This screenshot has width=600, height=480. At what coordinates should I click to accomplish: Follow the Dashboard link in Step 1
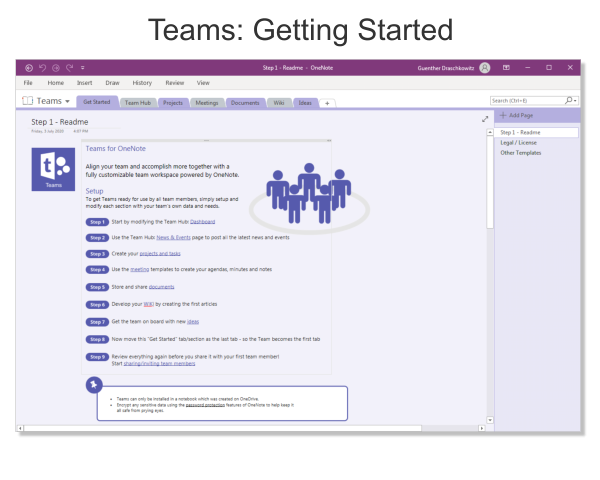tap(202, 222)
